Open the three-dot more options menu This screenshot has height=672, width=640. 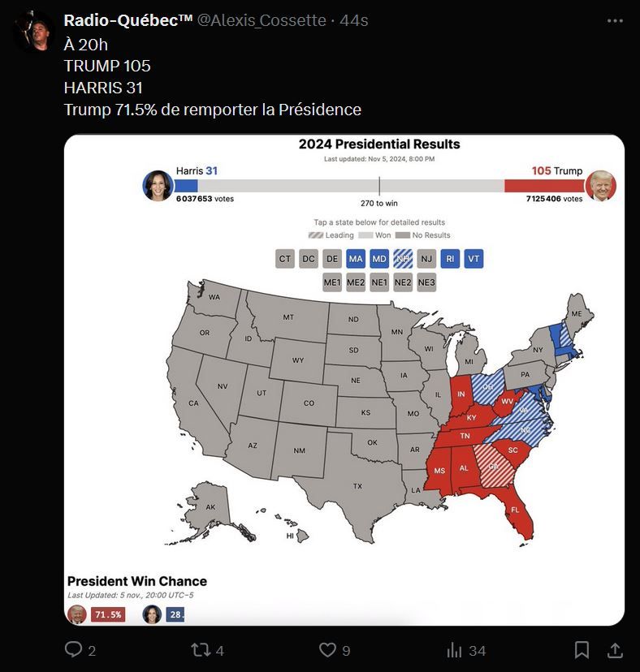point(615,20)
